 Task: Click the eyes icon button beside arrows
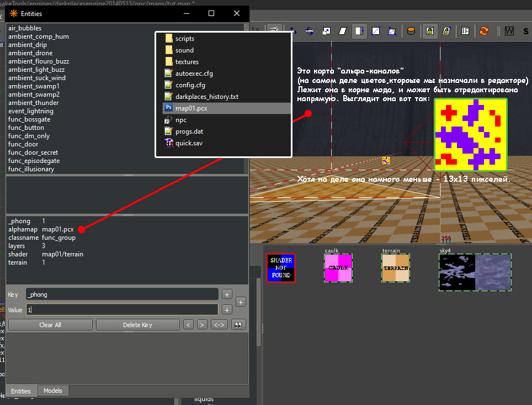[x=238, y=325]
